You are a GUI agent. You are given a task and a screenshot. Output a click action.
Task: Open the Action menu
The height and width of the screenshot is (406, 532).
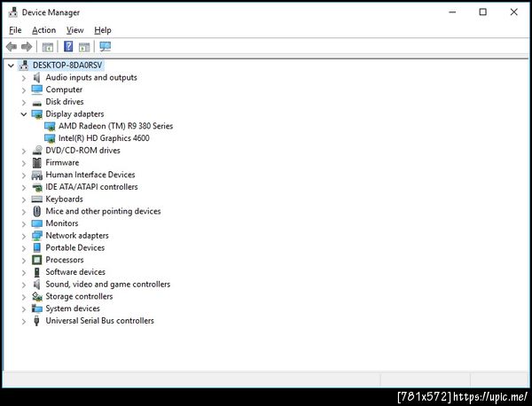pyautogui.click(x=43, y=30)
